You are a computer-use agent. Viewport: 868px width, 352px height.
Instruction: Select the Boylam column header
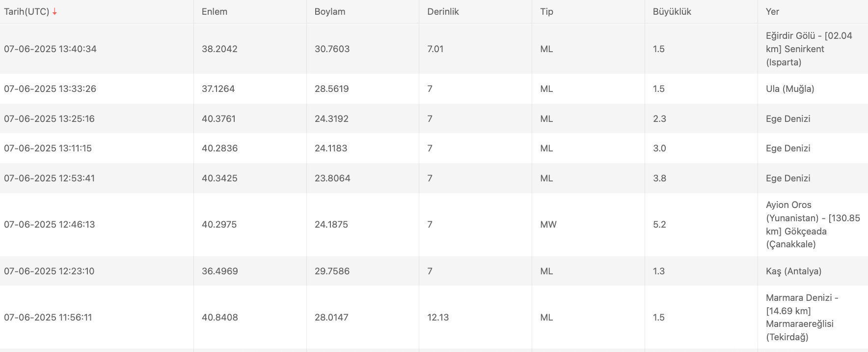[330, 12]
